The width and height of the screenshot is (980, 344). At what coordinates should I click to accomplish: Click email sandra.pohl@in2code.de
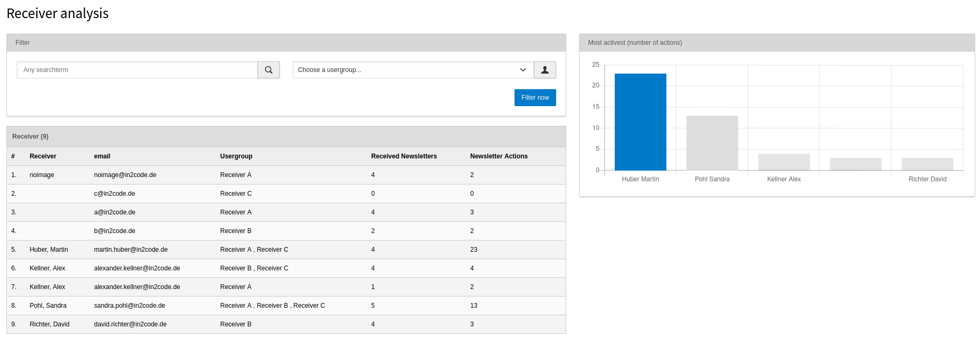(130, 306)
